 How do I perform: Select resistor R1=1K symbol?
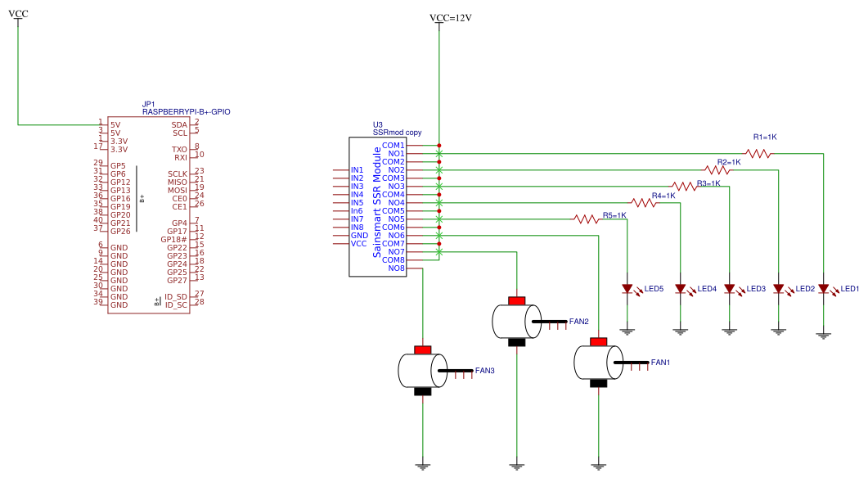tap(758, 153)
